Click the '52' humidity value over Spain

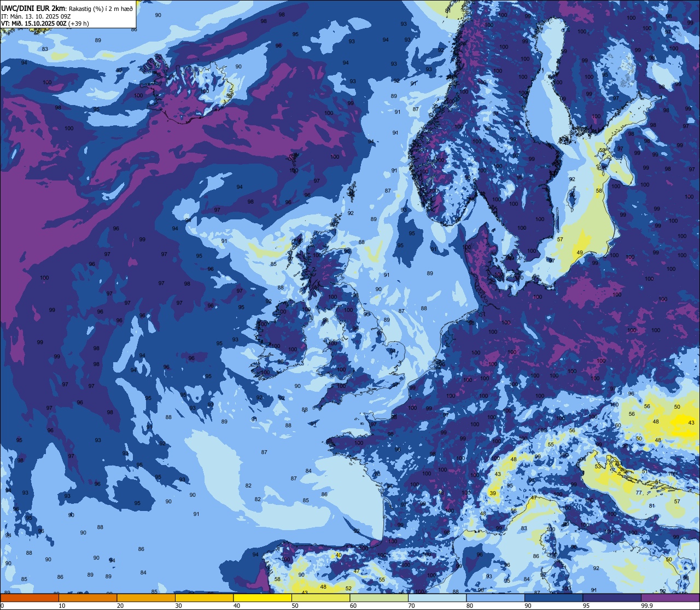348,589
